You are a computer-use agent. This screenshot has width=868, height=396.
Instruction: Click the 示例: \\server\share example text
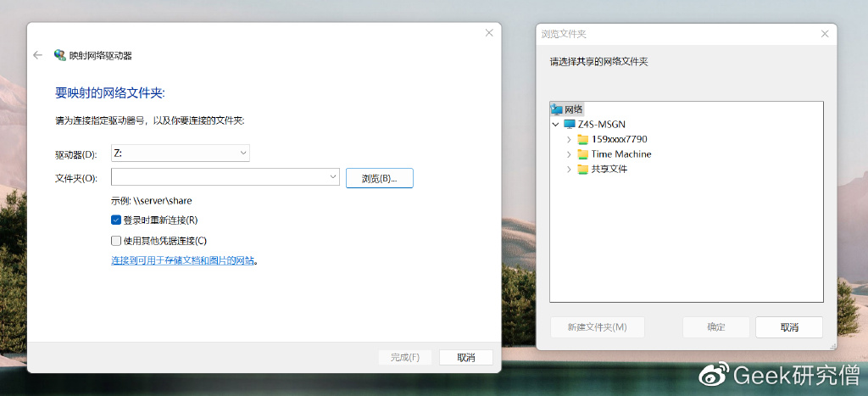coord(151,200)
